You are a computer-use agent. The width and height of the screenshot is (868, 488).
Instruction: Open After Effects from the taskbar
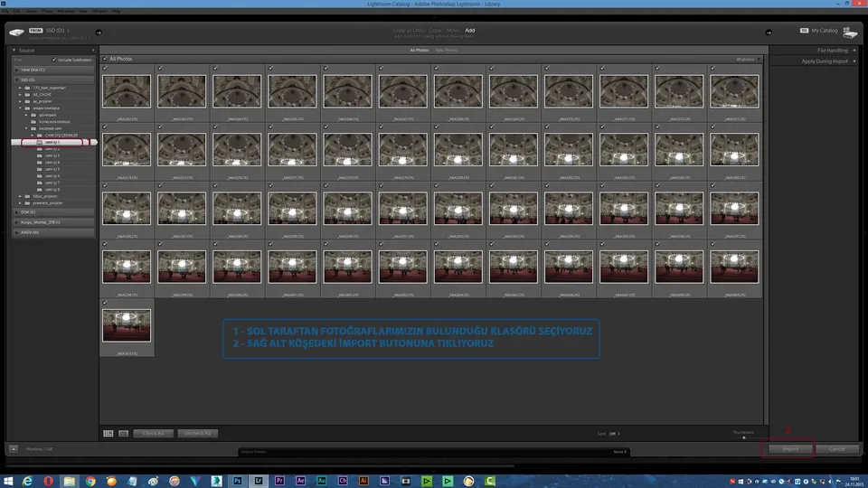300,481
